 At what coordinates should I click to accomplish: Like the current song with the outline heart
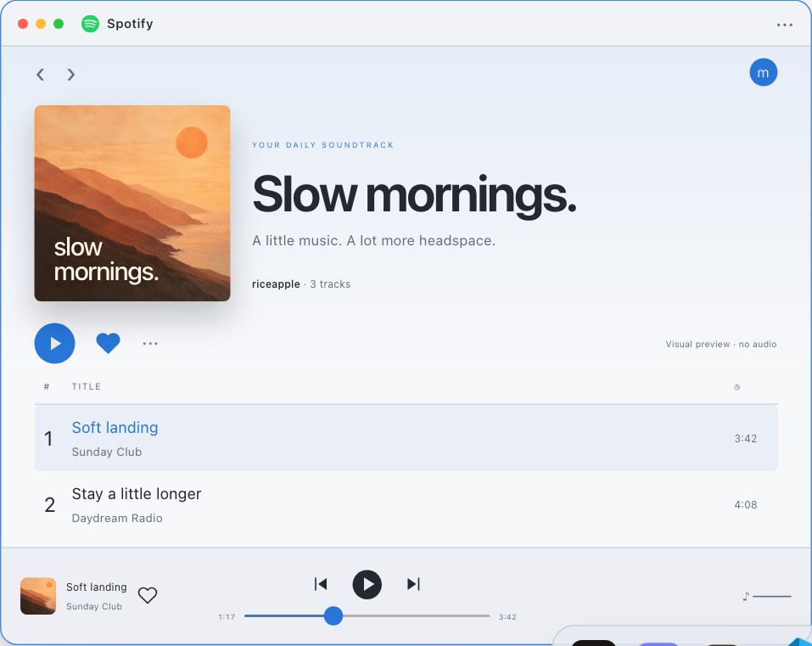[148, 595]
